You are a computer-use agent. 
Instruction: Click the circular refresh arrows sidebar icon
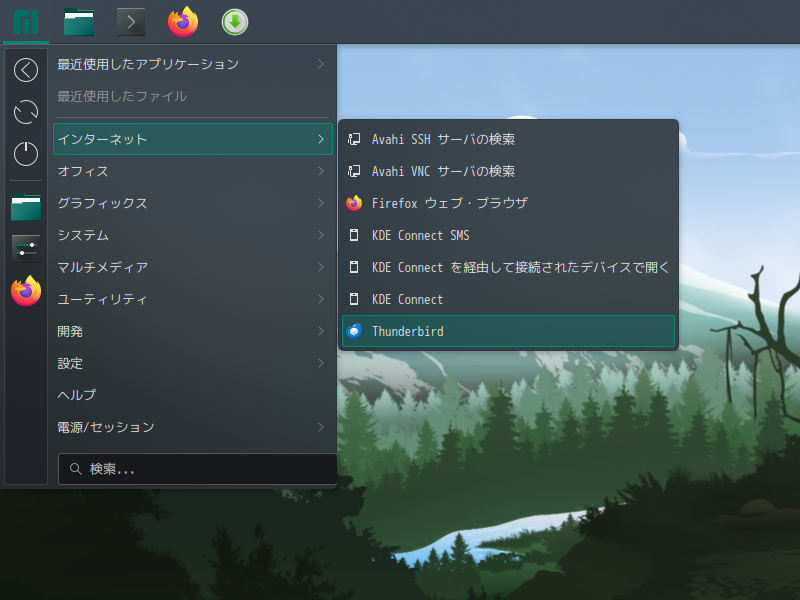(26, 112)
